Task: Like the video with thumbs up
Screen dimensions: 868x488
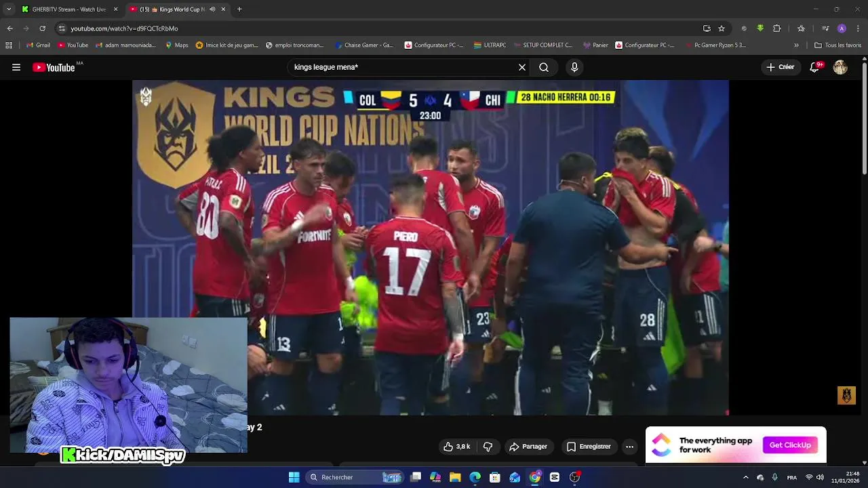Action: click(x=456, y=447)
